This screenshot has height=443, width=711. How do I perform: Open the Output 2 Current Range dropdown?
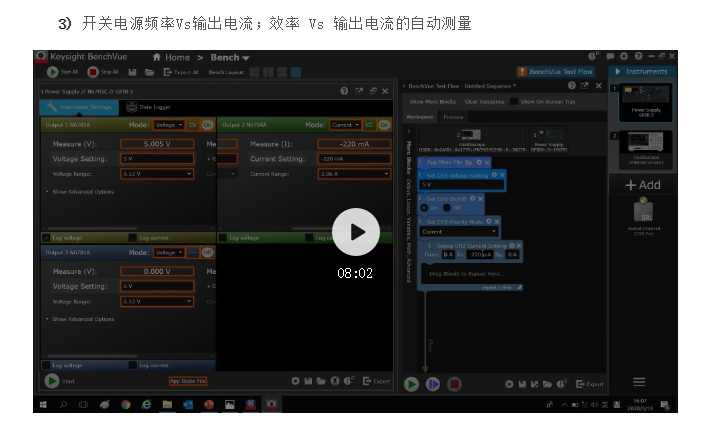pyautogui.click(x=354, y=174)
